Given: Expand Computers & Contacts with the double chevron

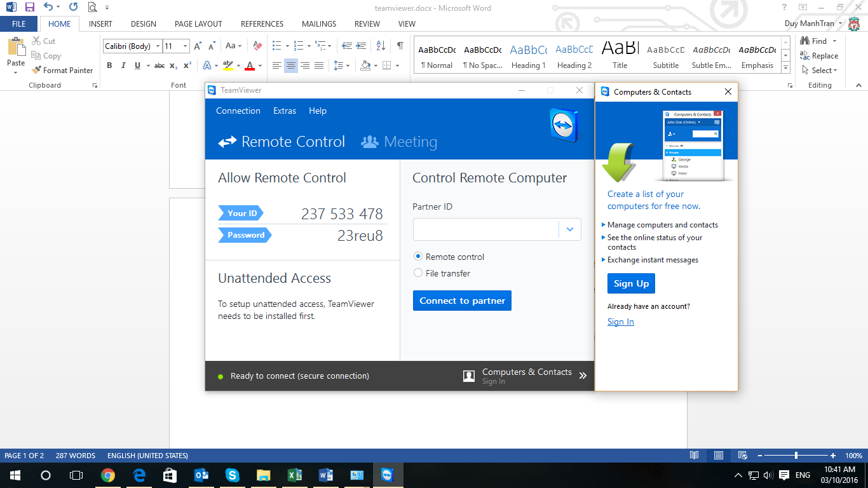Looking at the screenshot, I should pos(583,376).
